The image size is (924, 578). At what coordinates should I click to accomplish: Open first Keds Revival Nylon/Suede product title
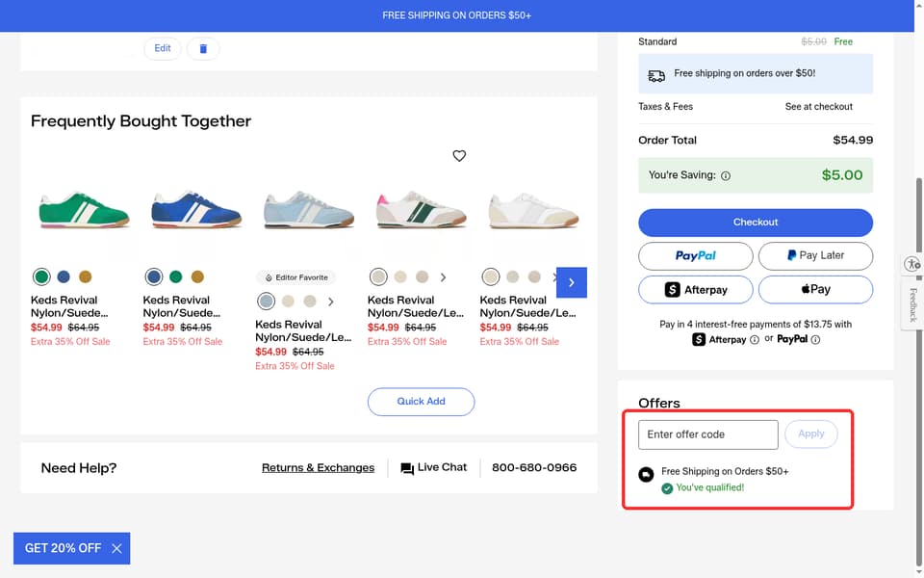(69, 306)
